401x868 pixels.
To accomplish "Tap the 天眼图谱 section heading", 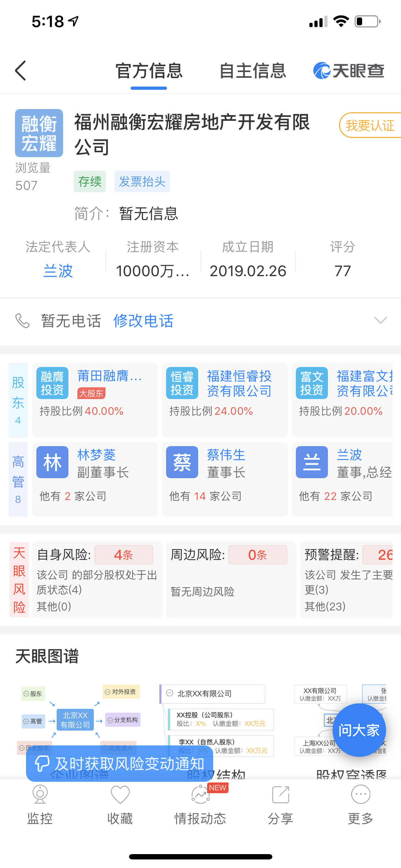I will pos(47,656).
